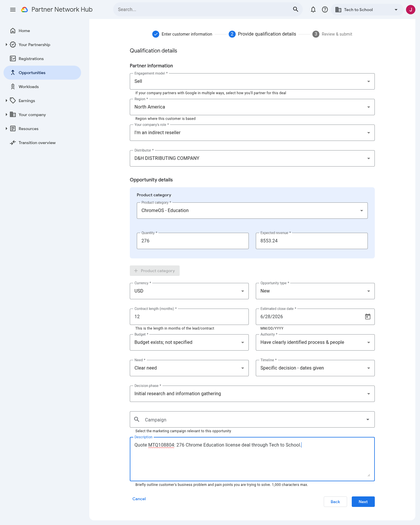This screenshot has height=525, width=420.
Task: Open the Tech to School account selector
Action: 367,10
